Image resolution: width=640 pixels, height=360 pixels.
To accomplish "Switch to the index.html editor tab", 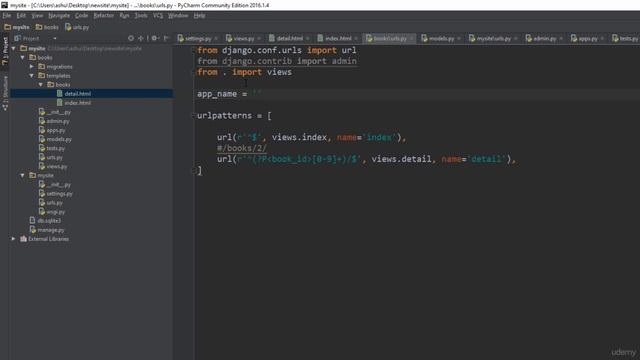I will [x=338, y=38].
